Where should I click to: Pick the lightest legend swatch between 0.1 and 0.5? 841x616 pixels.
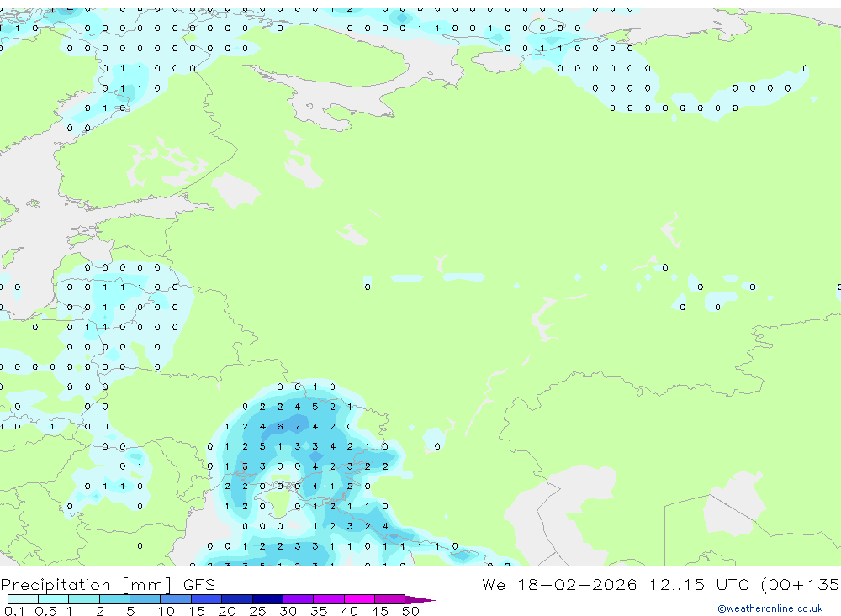click(x=23, y=599)
